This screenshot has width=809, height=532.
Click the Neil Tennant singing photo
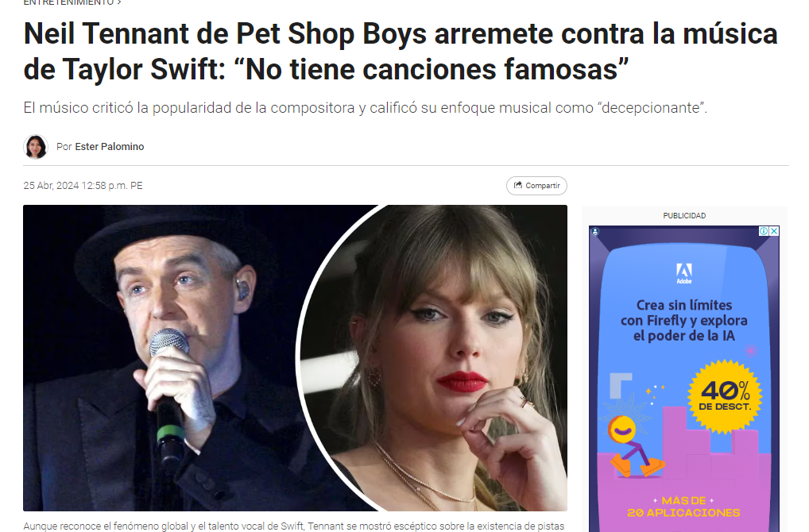[160, 358]
